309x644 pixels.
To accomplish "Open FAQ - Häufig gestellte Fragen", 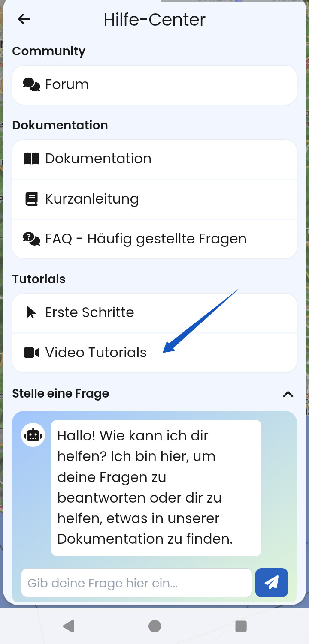I will [x=154, y=239].
